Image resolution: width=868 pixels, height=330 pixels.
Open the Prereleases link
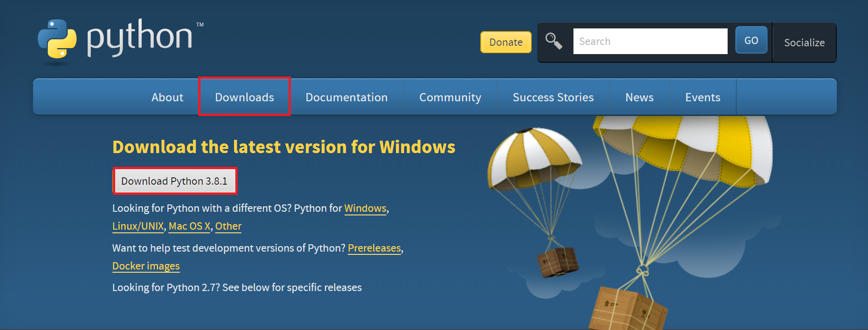[374, 248]
